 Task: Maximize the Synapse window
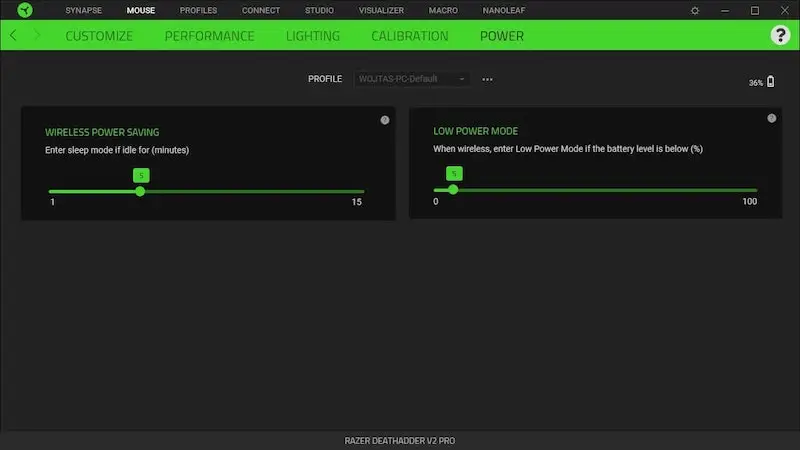click(x=755, y=10)
